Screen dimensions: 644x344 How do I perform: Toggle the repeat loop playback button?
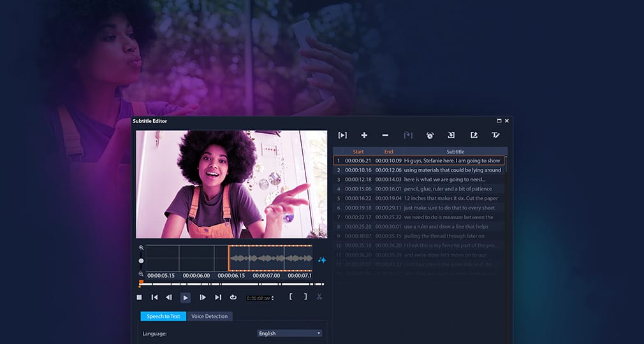pos(233,297)
